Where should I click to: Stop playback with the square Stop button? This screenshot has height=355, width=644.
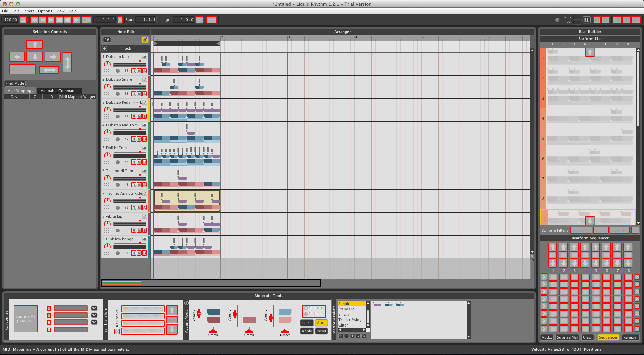click(x=59, y=20)
